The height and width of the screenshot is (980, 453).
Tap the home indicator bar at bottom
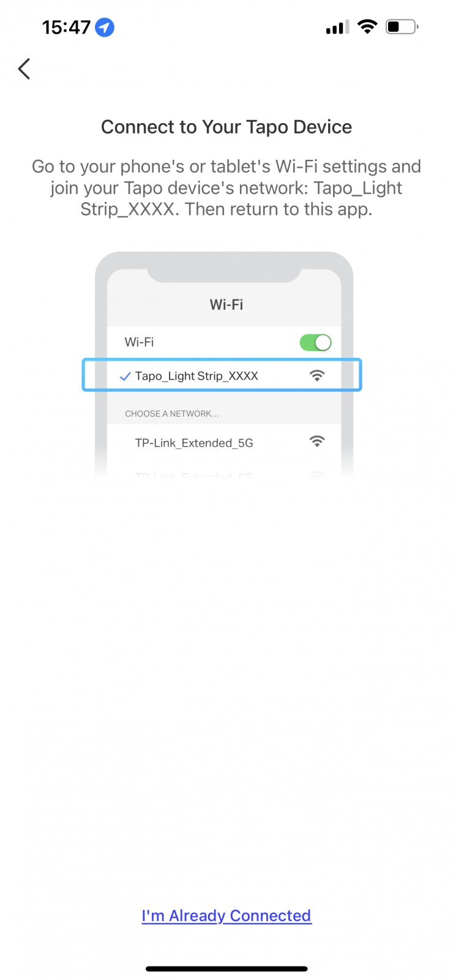(226, 969)
